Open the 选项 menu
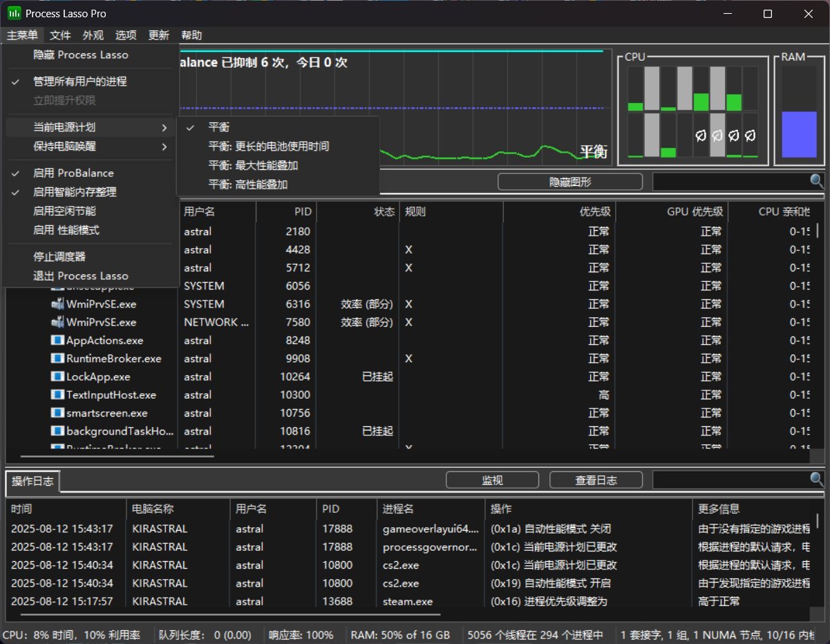The image size is (830, 644). pyautogui.click(x=126, y=35)
